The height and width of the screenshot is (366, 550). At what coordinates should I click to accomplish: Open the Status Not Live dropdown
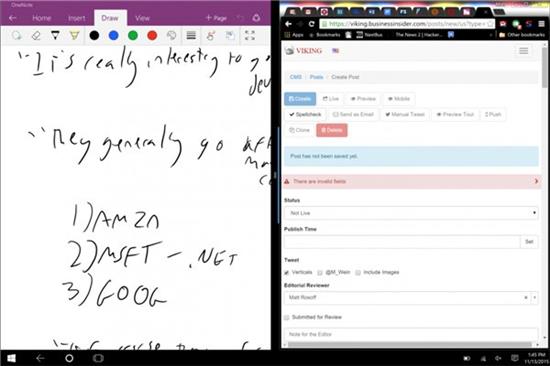[411, 213]
